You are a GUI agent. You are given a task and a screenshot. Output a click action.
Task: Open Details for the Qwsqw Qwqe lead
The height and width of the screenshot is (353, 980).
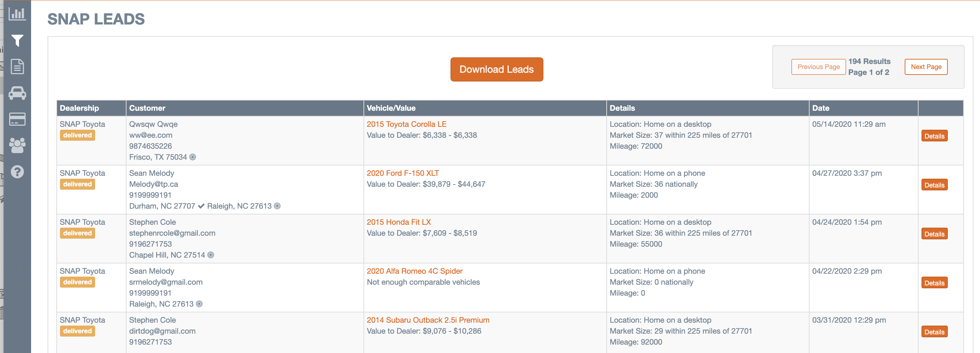(934, 136)
